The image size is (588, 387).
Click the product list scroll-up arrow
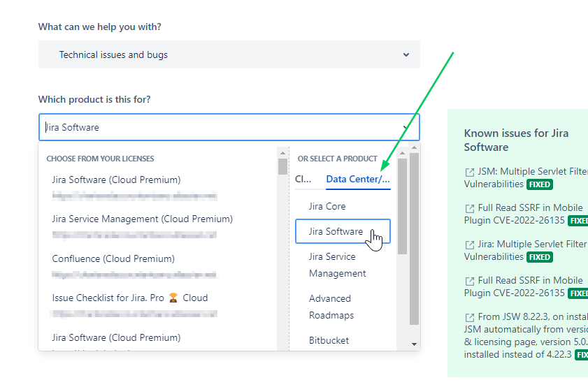coord(402,153)
